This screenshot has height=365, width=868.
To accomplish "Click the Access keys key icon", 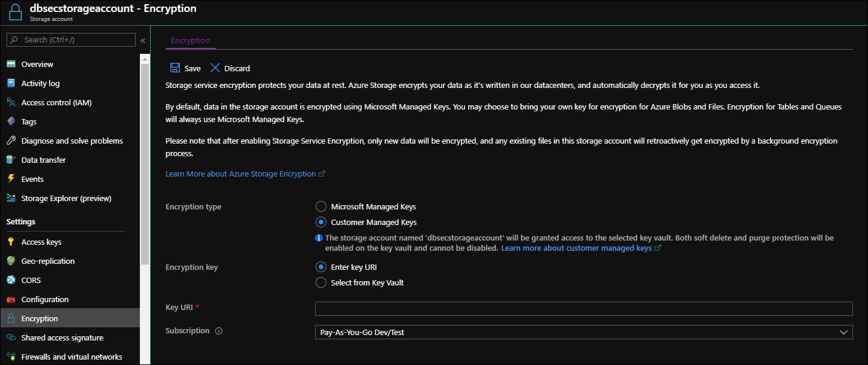I will 11,242.
